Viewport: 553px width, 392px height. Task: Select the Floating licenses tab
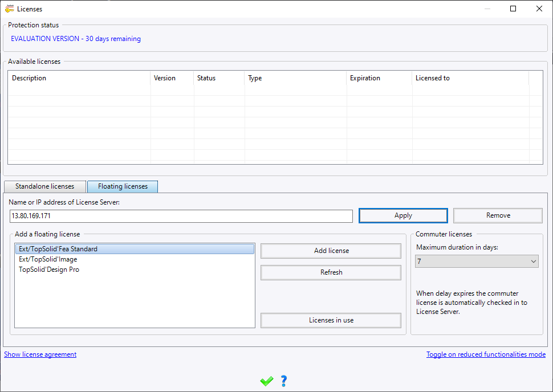(x=123, y=186)
